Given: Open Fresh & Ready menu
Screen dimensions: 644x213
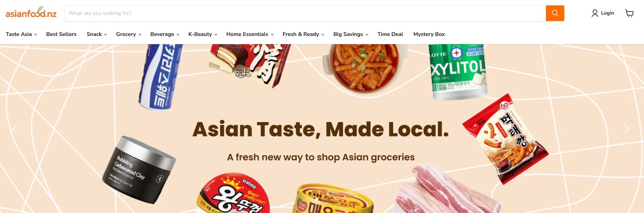Looking at the screenshot, I should (303, 34).
